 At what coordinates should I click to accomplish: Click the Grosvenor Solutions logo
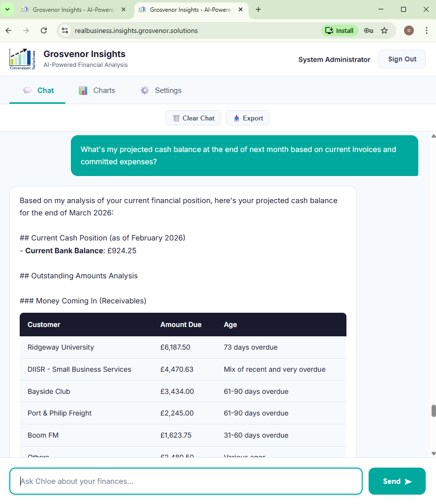pos(23,59)
